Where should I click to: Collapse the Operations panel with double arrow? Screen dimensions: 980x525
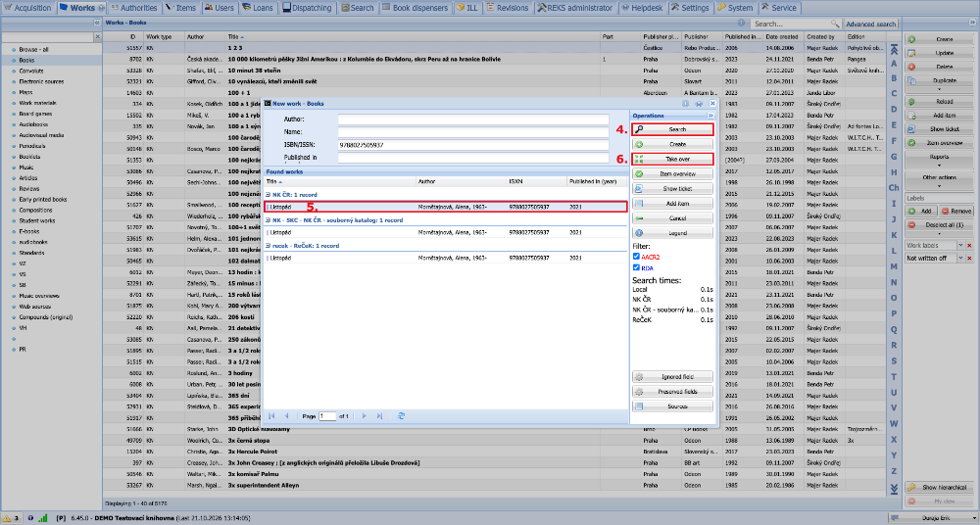click(710, 116)
